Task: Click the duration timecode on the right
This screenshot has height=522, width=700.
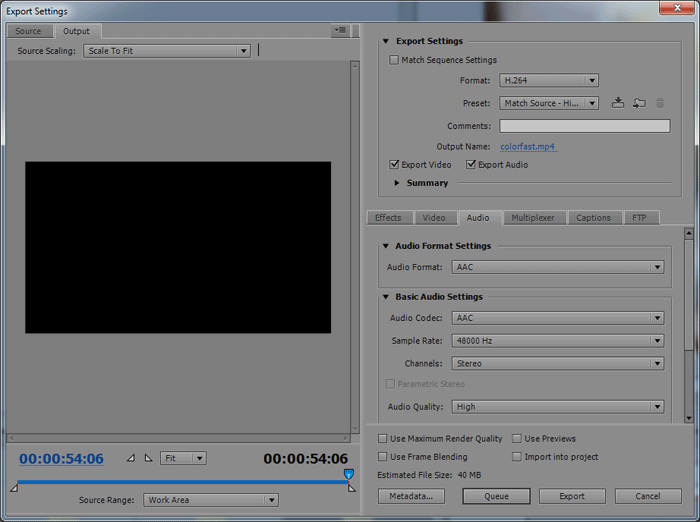Action: [305, 459]
